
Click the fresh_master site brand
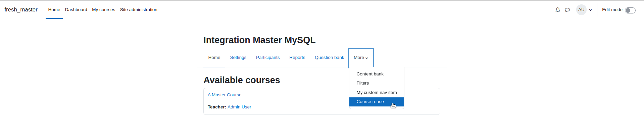point(21,10)
